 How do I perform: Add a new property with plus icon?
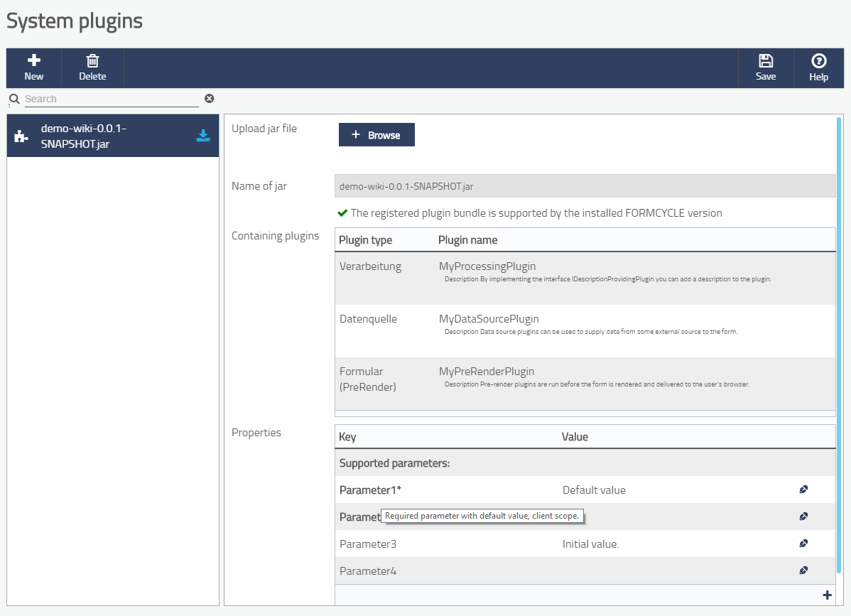pyautogui.click(x=827, y=595)
